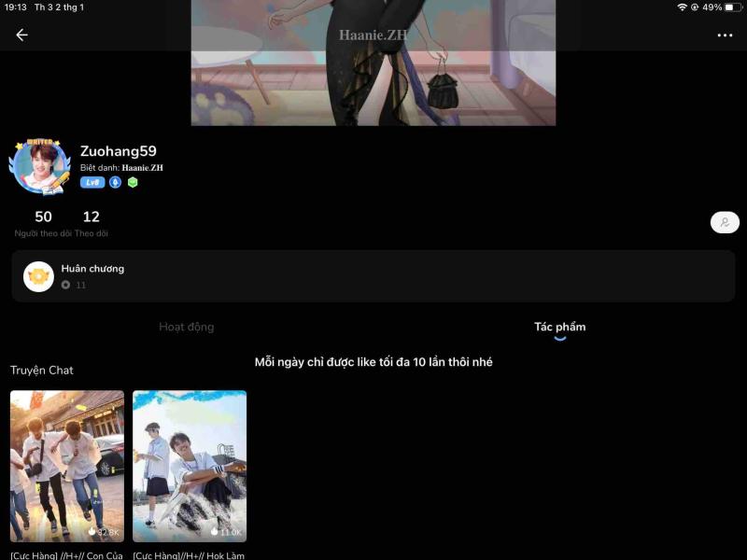Open story title "[Cực Hàng] //H+// Con Của"
This screenshot has width=747, height=560.
pos(67,555)
